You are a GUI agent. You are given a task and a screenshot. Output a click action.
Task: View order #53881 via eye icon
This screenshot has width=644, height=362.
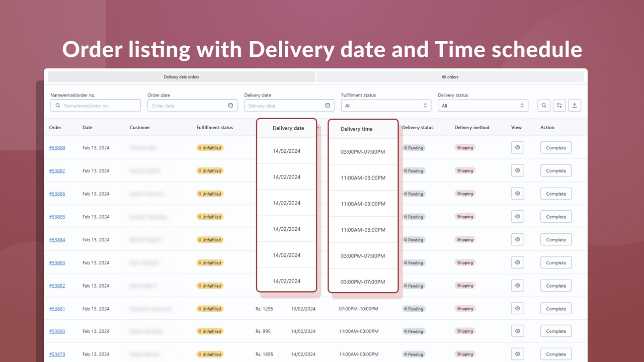tap(517, 309)
